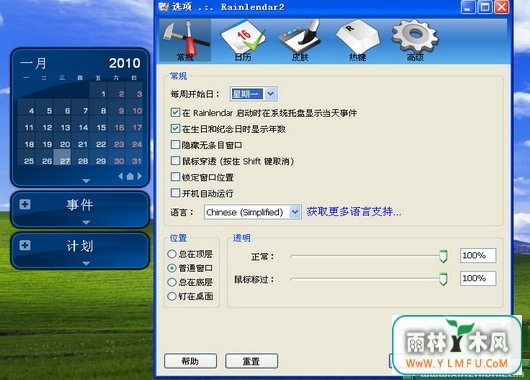Maximize the Rainlendar2 options window
Screen dimensions: 530x380
[x=485, y=7]
